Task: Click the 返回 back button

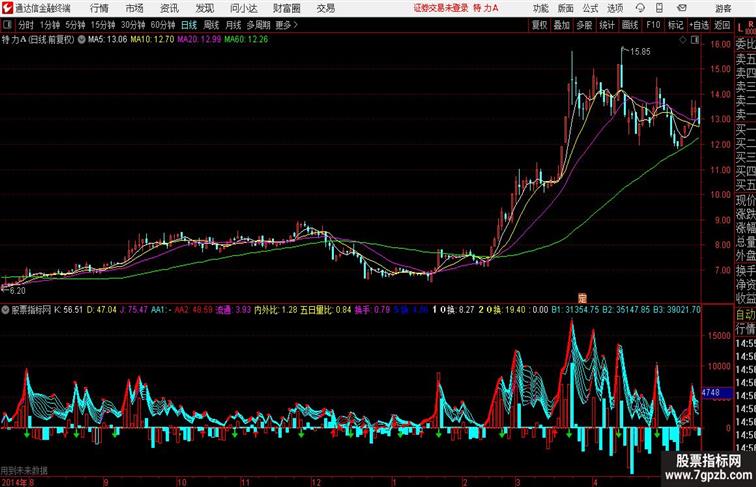Action: pos(722,25)
